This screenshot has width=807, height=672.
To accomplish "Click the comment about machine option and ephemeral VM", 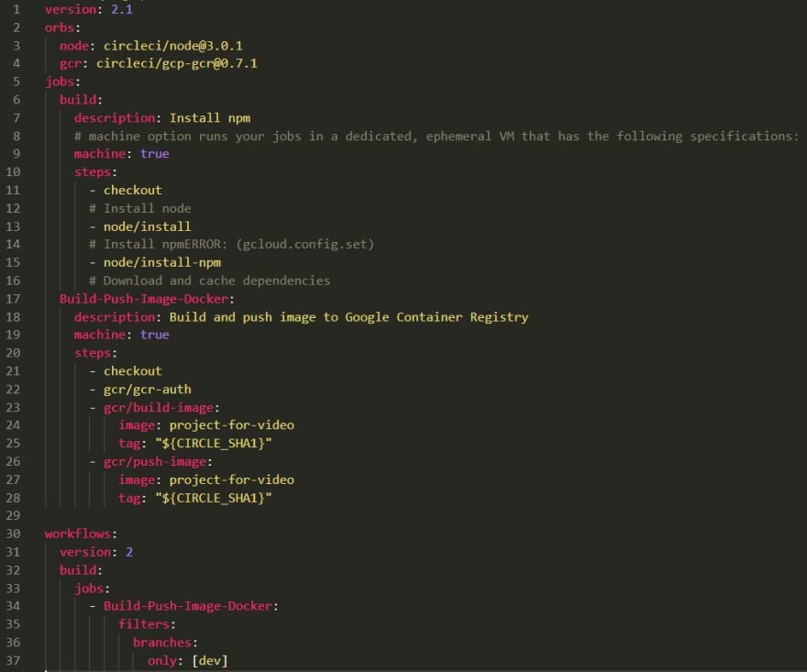I will 437,137.
